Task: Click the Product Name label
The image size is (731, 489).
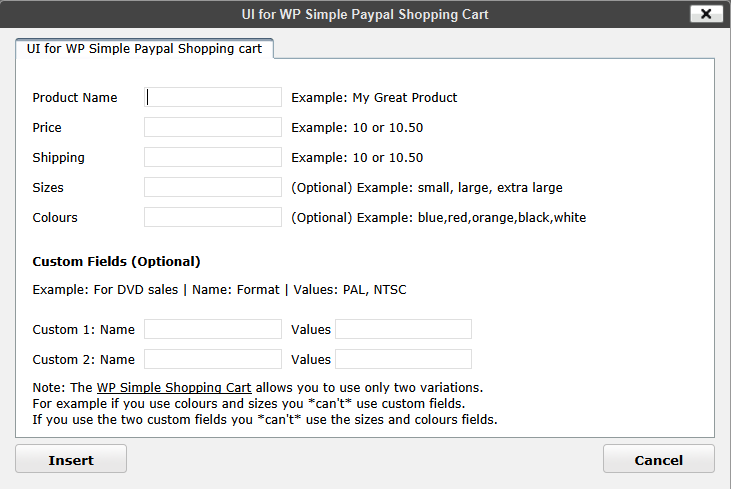Action: pos(75,97)
